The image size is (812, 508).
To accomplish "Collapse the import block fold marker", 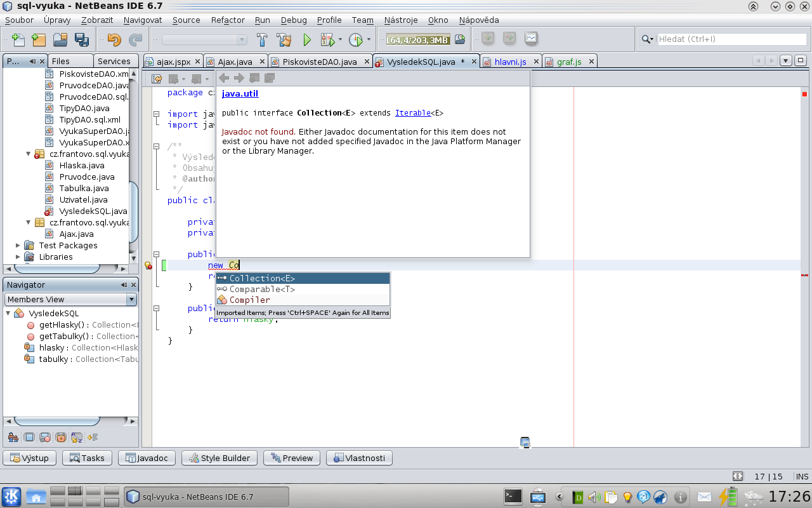I will (x=156, y=114).
